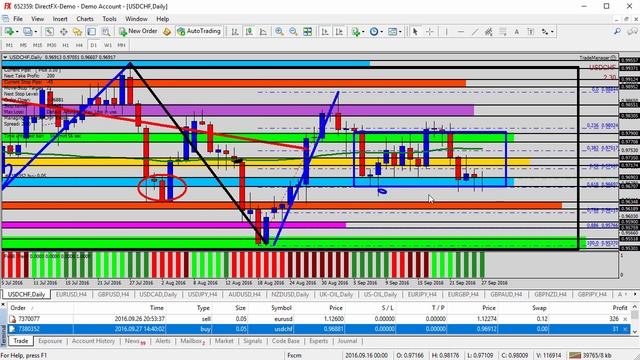Toggle the Terminal window icon
This screenshot has width=640, height=360.
click(x=91, y=31)
